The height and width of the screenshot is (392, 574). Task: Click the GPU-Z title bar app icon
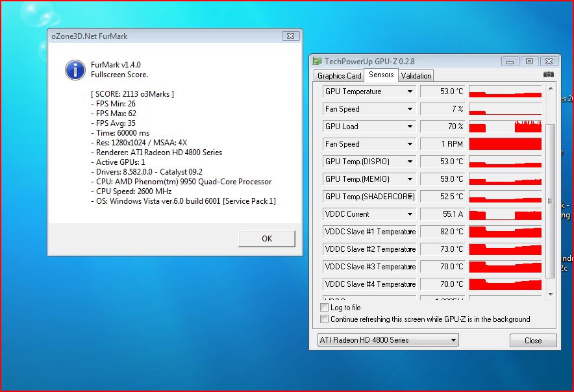coord(317,61)
